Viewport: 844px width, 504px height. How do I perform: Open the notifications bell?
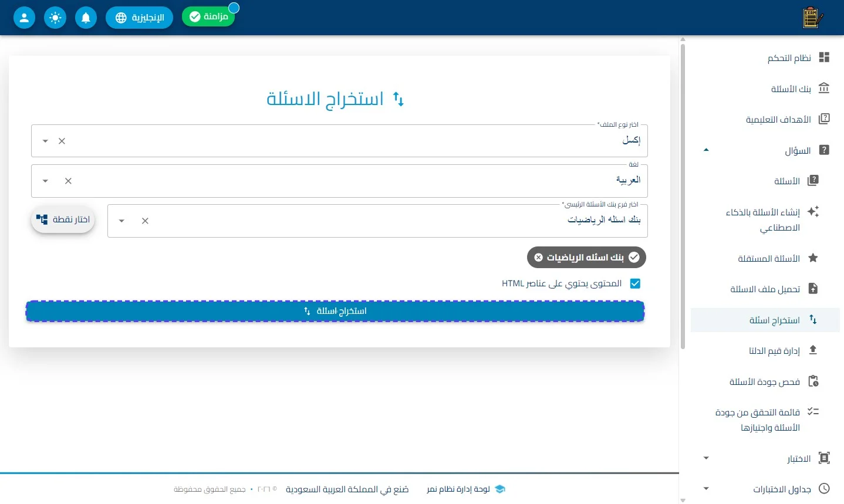coord(86,18)
